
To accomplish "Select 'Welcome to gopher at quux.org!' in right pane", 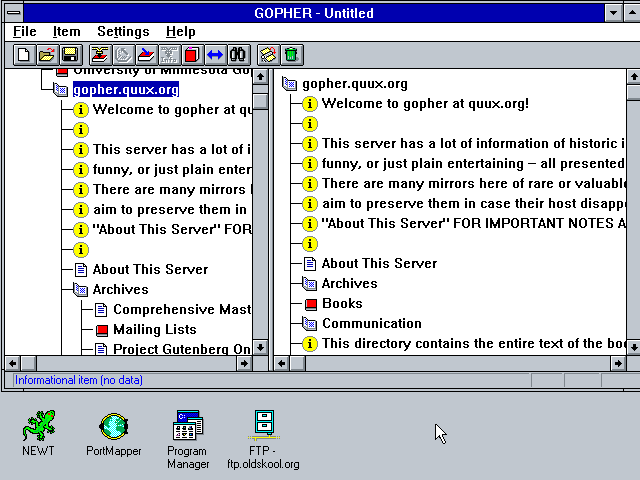I will tap(425, 104).
